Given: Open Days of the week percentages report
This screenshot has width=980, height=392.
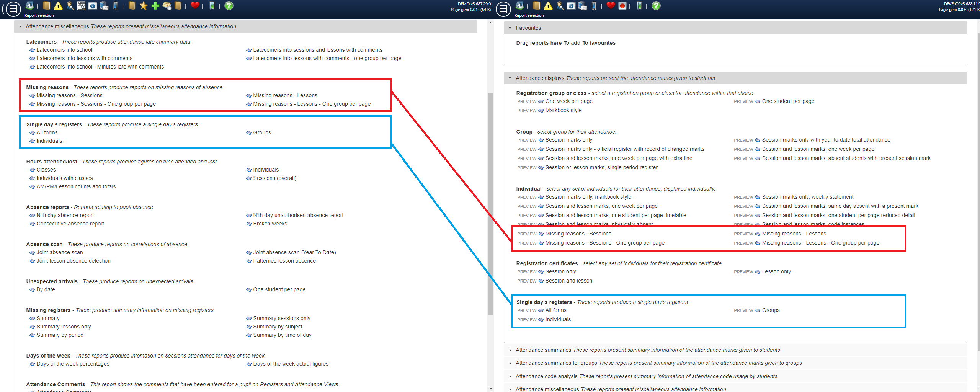Looking at the screenshot, I should point(73,364).
